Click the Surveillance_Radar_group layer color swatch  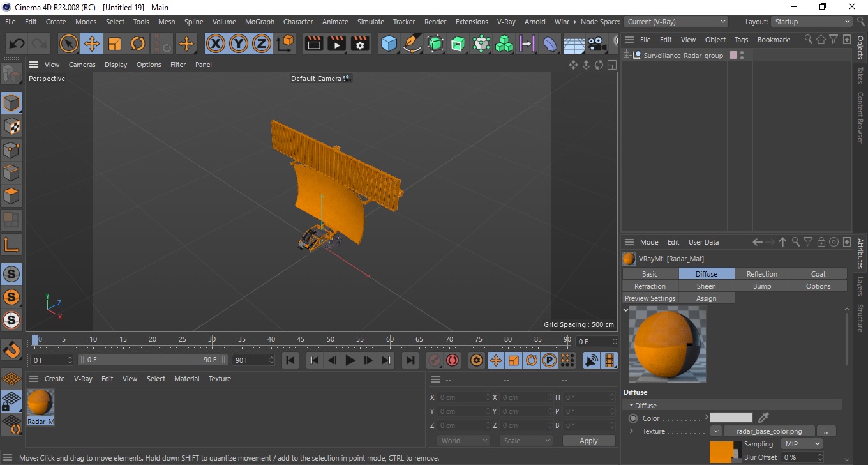point(733,56)
